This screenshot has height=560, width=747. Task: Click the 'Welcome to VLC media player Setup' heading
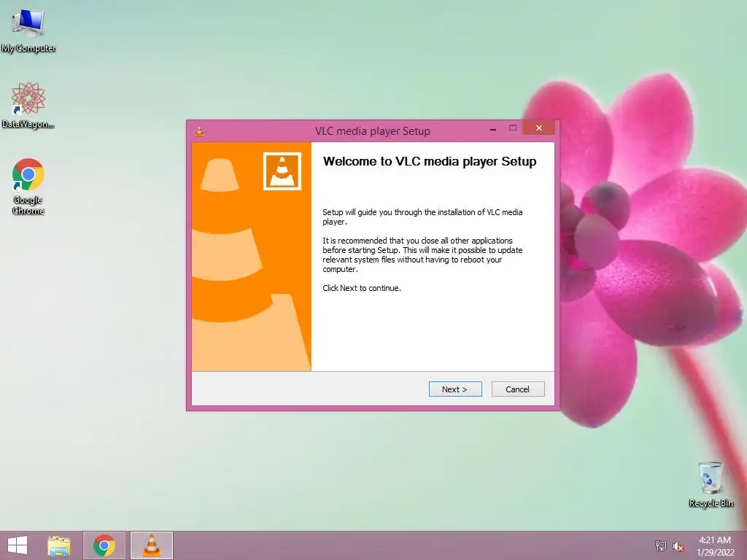430,161
